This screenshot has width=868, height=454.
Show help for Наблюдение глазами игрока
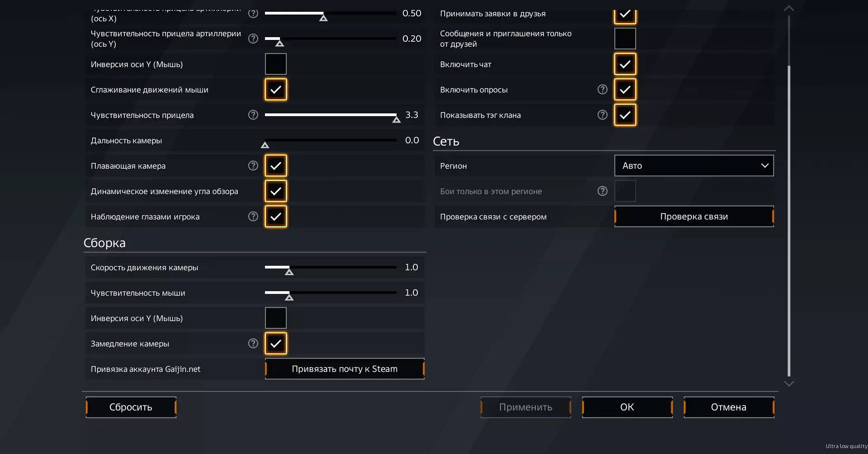(x=253, y=217)
